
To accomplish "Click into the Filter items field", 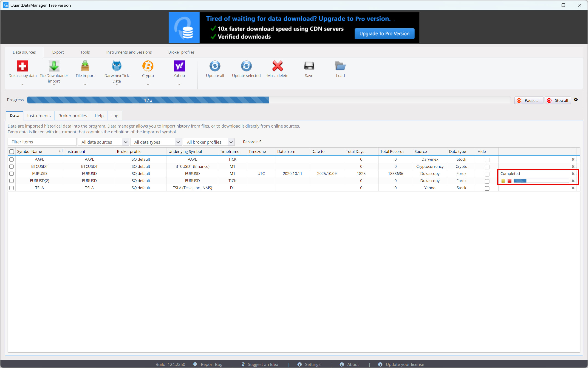I will 42,142.
